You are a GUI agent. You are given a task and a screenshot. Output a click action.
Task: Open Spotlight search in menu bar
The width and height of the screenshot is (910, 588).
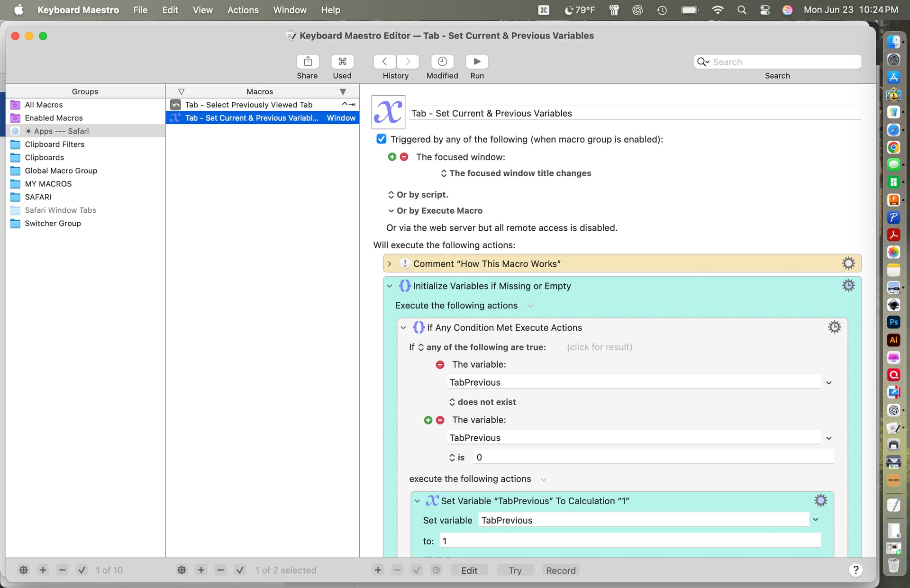[x=742, y=10]
